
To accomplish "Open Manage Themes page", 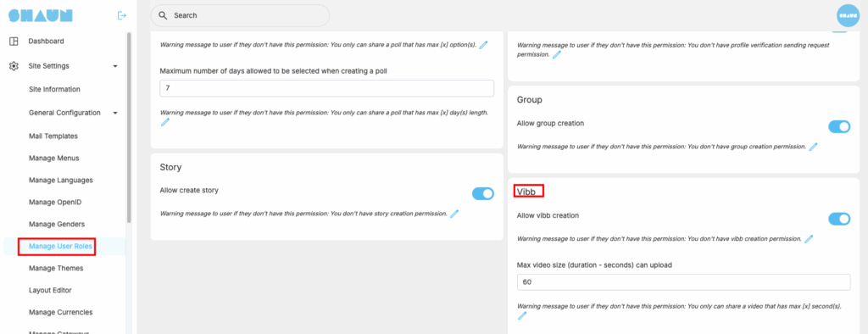I will click(56, 268).
